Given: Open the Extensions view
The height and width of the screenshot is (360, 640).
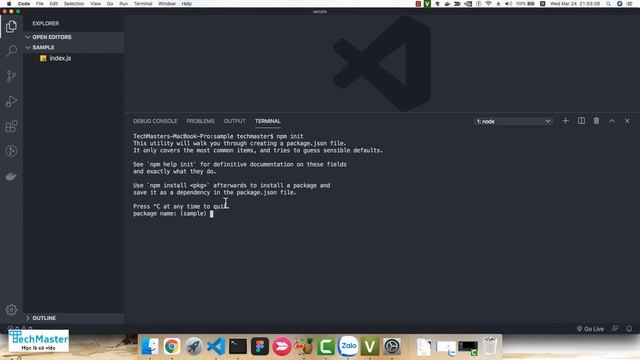Looking at the screenshot, I should click(x=11, y=126).
